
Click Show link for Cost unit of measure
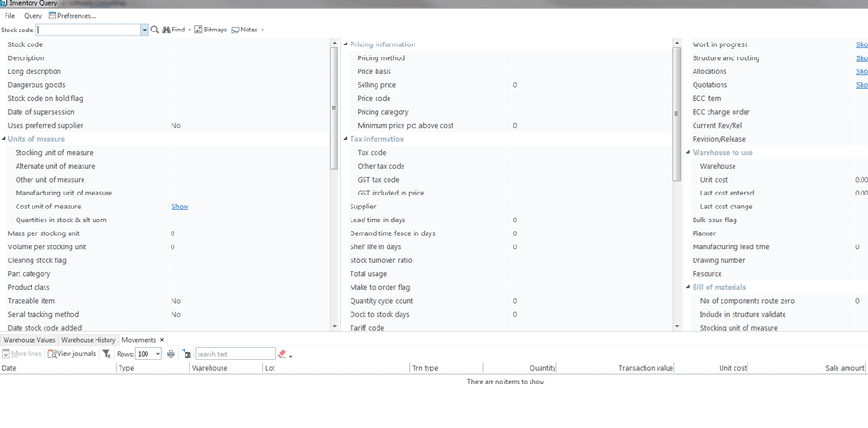coord(180,207)
